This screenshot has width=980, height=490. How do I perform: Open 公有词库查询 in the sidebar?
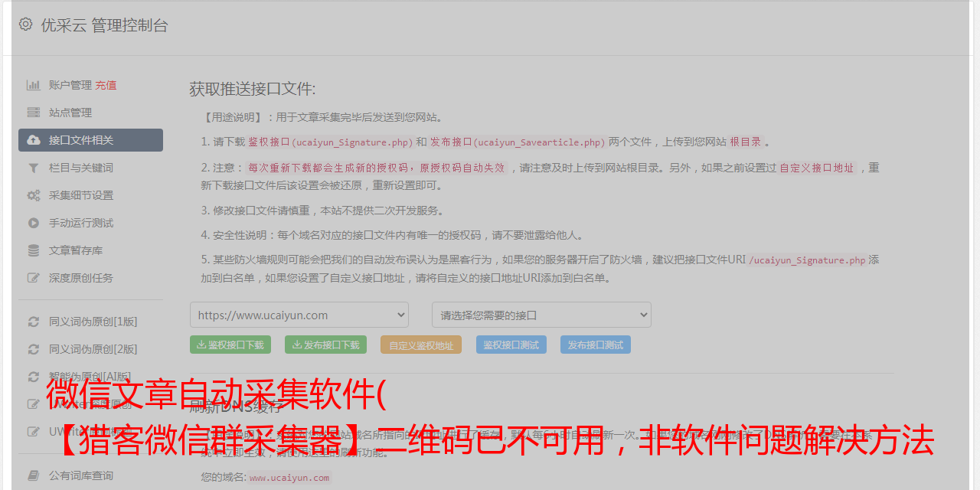pyautogui.click(x=81, y=475)
